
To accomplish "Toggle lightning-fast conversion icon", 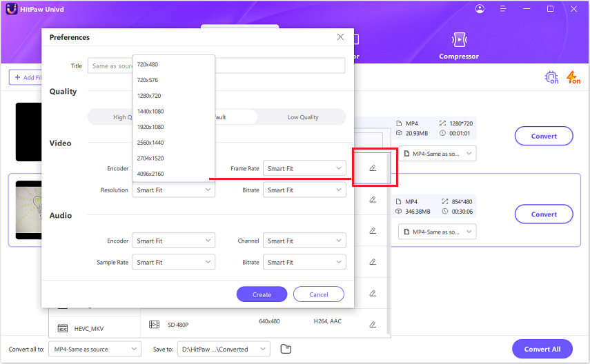I will click(573, 77).
